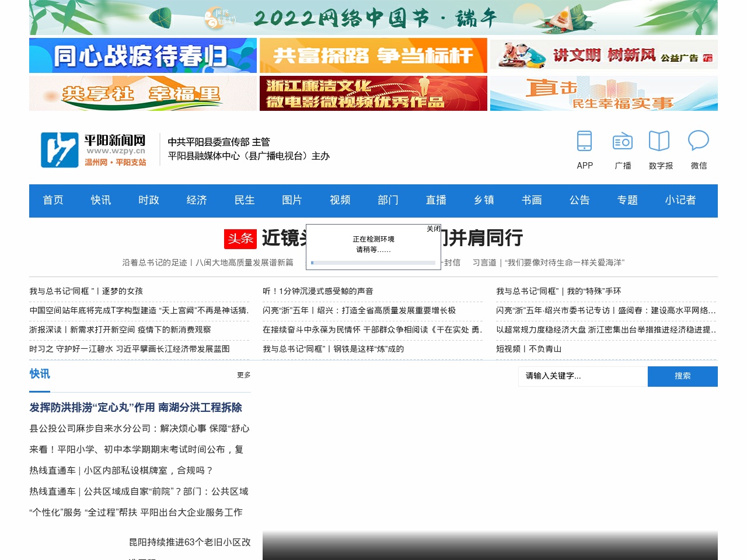Open sub-headline 习言道 像对待生命一样关爱海洋
This screenshot has height=560, width=747.
coord(549,262)
